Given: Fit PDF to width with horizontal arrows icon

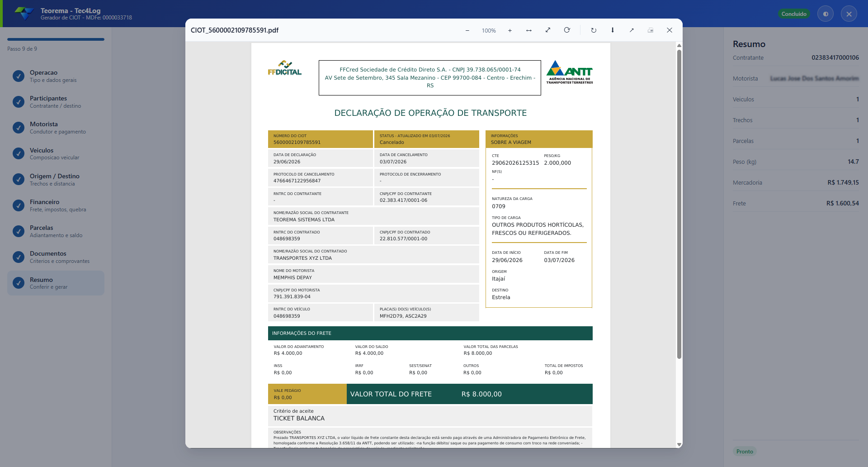Looking at the screenshot, I should pos(529,30).
